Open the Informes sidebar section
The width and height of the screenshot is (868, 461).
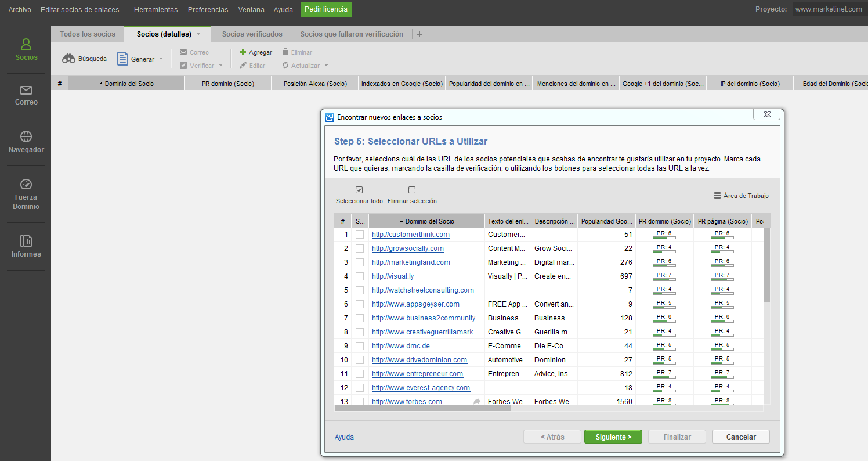click(x=26, y=247)
